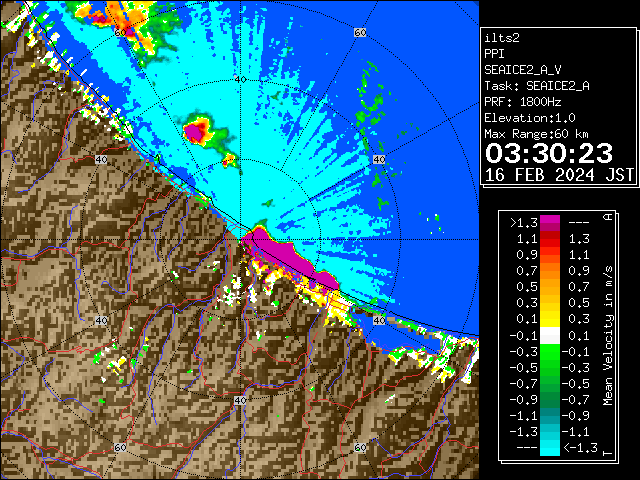Viewport: 640px width, 480px height.
Task: Click the "Mean Velocity in m/s" legend title
Action: click(x=608, y=335)
